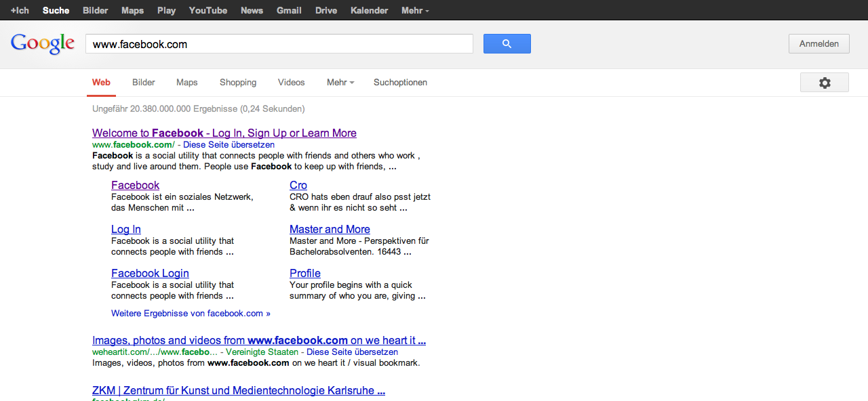
Task: Expand the Mehr dropdown under search box
Action: [x=340, y=83]
